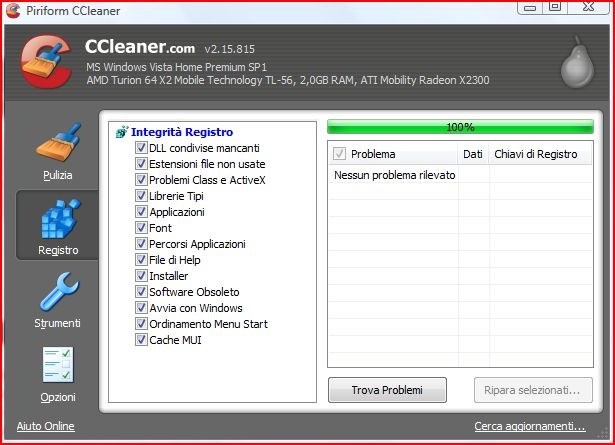Viewport: 615px width, 445px height.
Task: Click the Piriform pear logo
Action: pyautogui.click(x=577, y=63)
